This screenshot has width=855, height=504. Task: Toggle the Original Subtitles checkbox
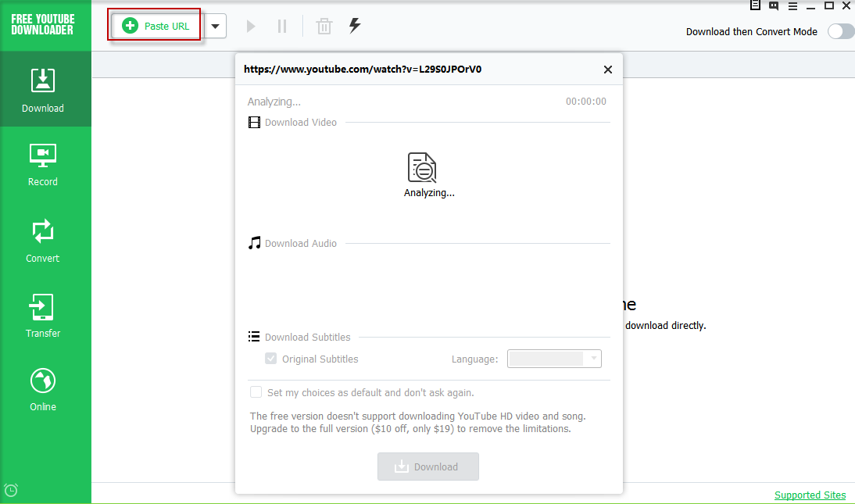270,359
